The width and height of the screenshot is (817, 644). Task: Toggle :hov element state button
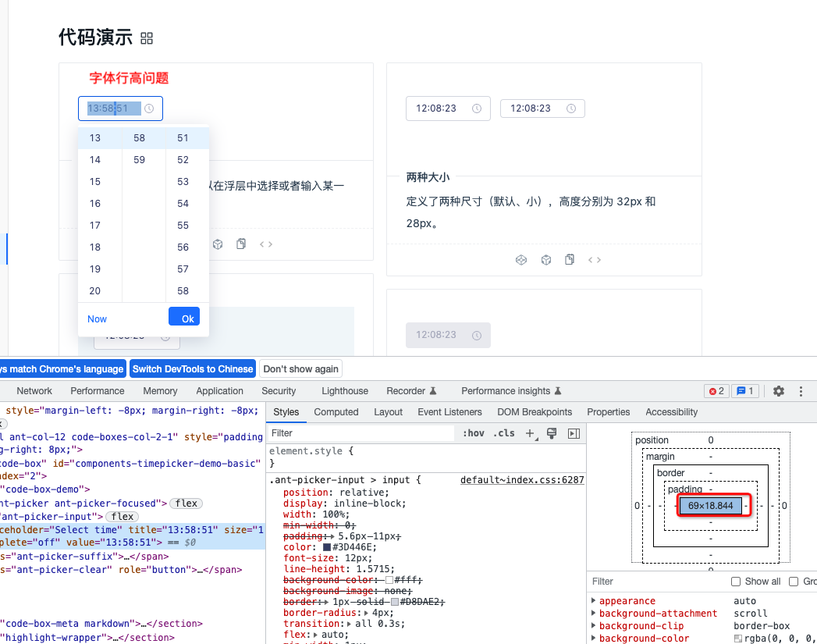pos(474,433)
